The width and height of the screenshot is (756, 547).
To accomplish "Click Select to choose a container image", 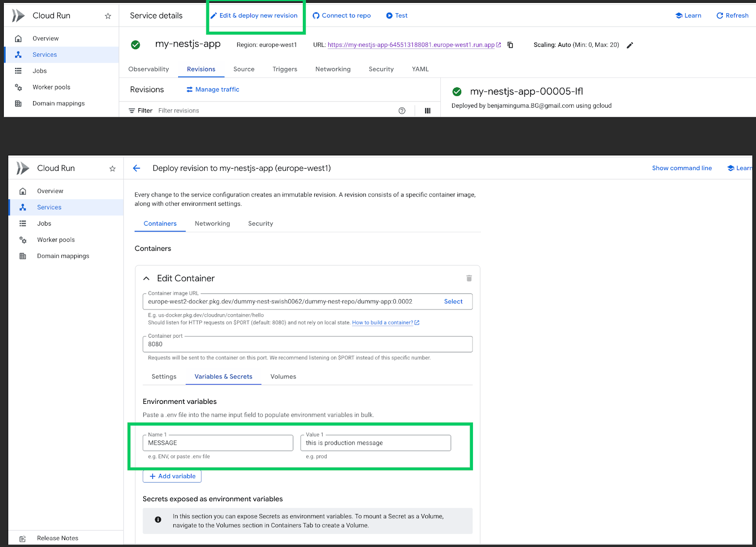I will (453, 301).
